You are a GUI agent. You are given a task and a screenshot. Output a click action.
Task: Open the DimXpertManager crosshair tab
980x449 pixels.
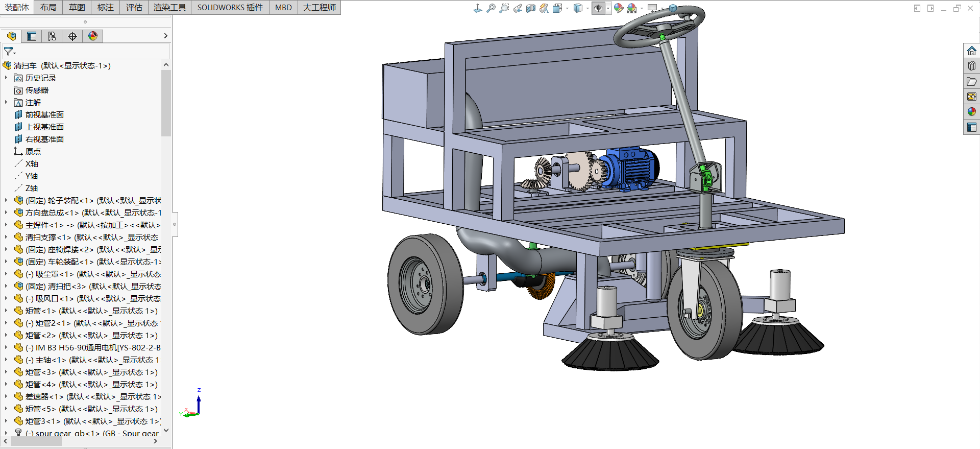click(x=72, y=36)
